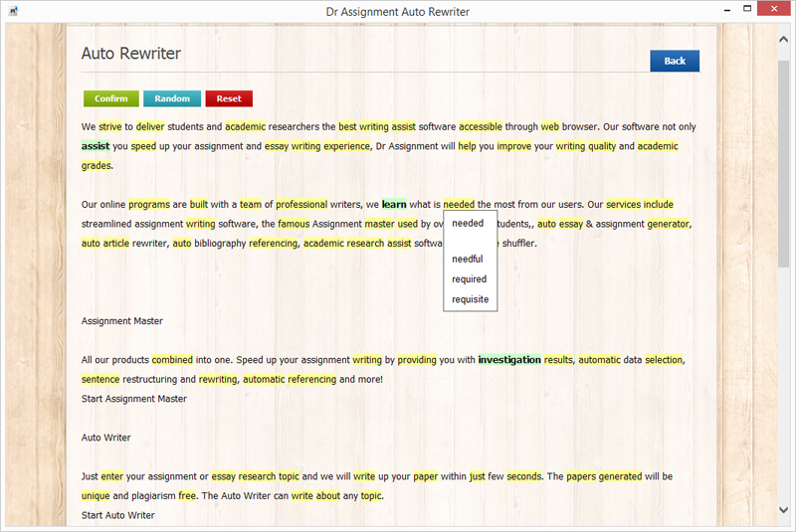Viewport: 796px width, 532px height.
Task: Click the green Confirm button
Action: tap(110, 98)
